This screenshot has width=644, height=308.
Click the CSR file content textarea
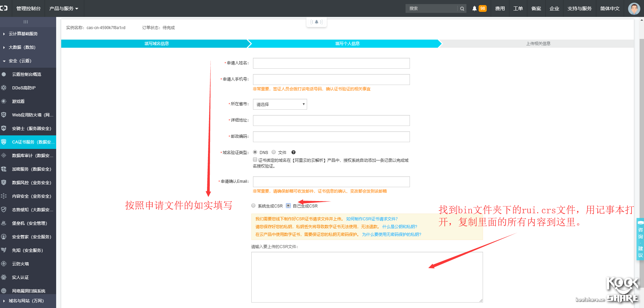tap(367, 277)
